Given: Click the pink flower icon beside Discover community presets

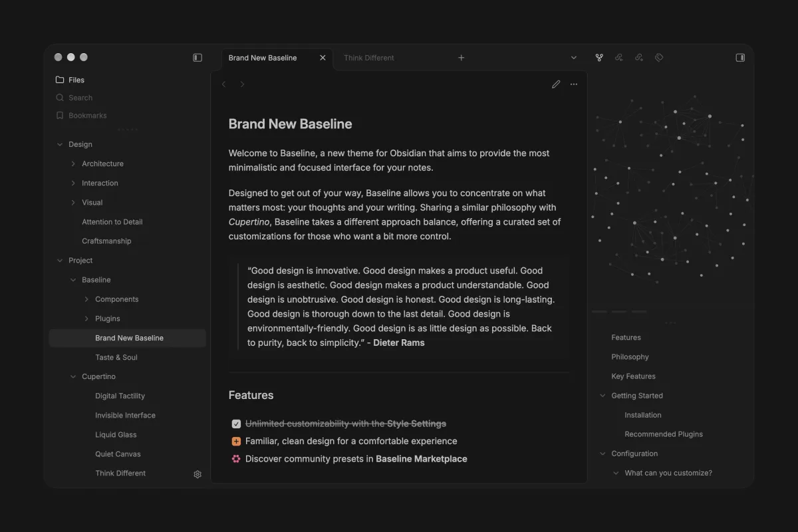Looking at the screenshot, I should pyautogui.click(x=236, y=459).
